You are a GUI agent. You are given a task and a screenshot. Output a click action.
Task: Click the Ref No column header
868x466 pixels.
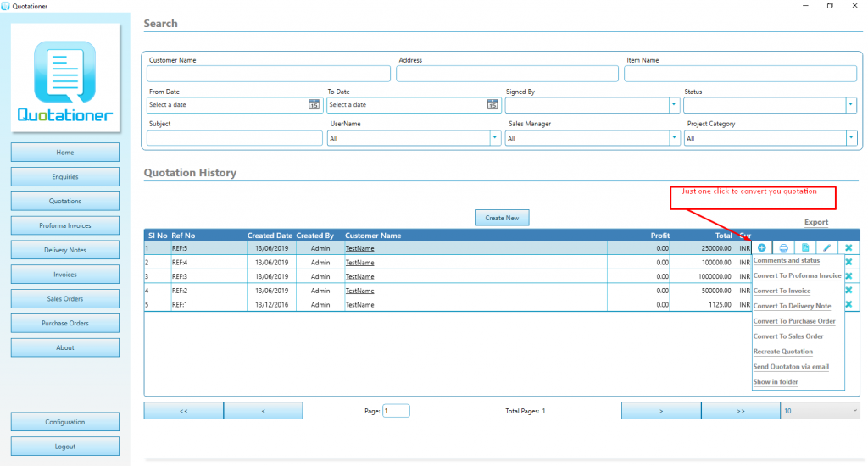coord(183,236)
